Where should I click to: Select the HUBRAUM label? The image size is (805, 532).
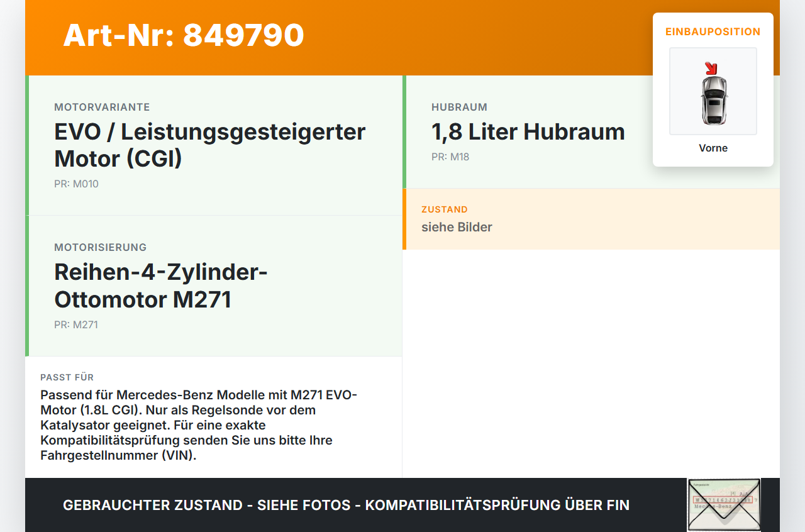[460, 108]
